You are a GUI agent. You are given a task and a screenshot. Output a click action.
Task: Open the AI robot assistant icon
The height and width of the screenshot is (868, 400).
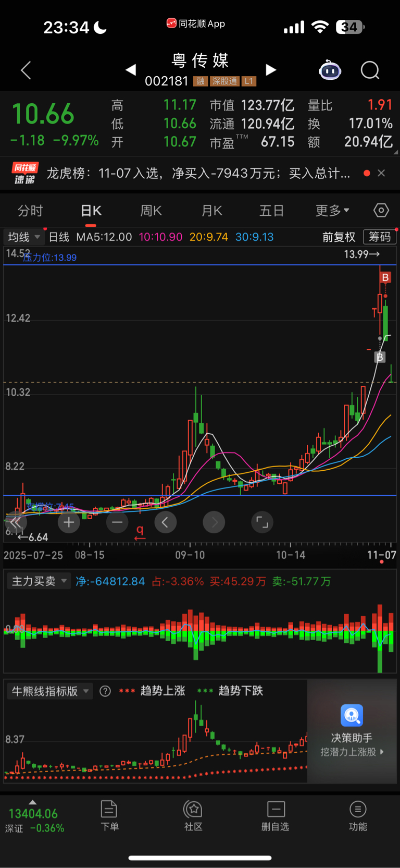(330, 70)
